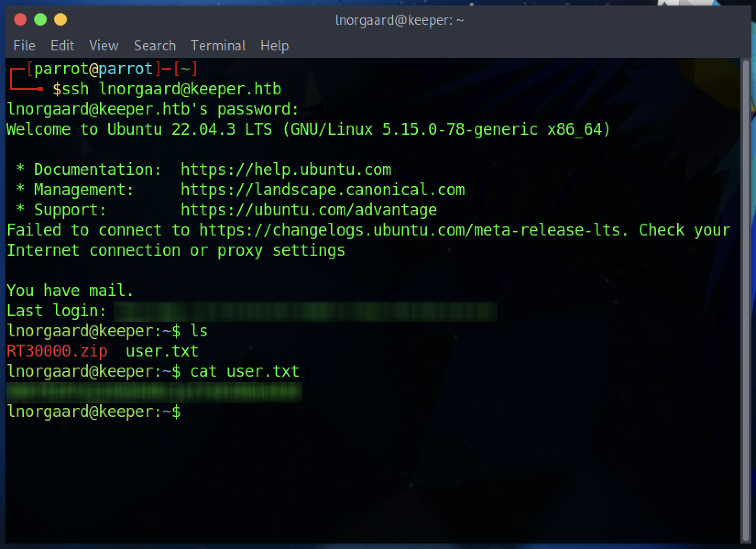Click the user.txt entry in ls output
This screenshot has width=756, height=549.
(x=162, y=351)
